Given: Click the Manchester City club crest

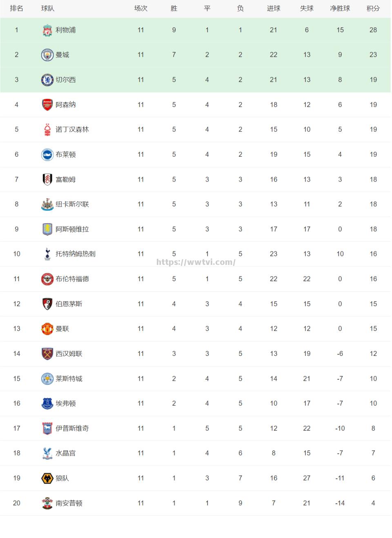Looking at the screenshot, I should coord(47,55).
